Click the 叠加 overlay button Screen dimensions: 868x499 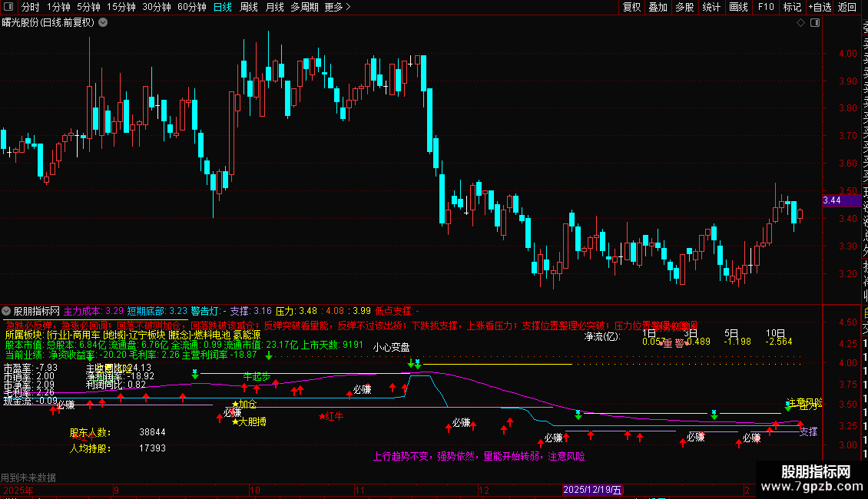658,7
